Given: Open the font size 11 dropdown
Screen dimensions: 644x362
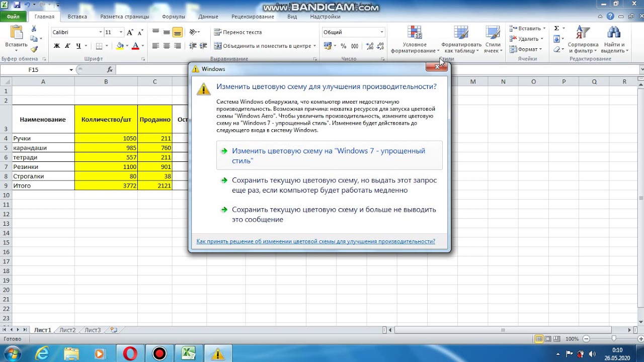Looking at the screenshot, I should [121, 32].
